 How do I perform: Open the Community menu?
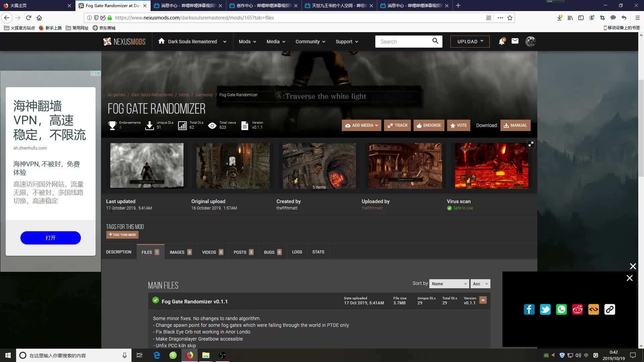click(x=310, y=42)
